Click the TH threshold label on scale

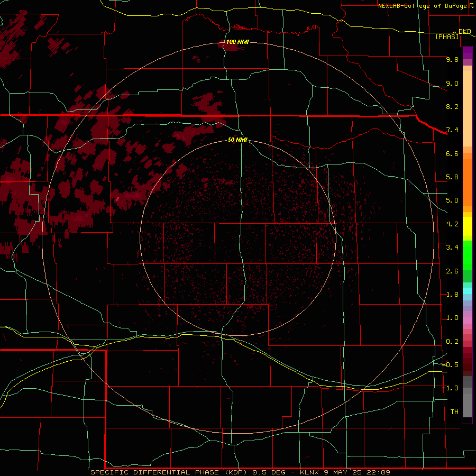[454, 412]
